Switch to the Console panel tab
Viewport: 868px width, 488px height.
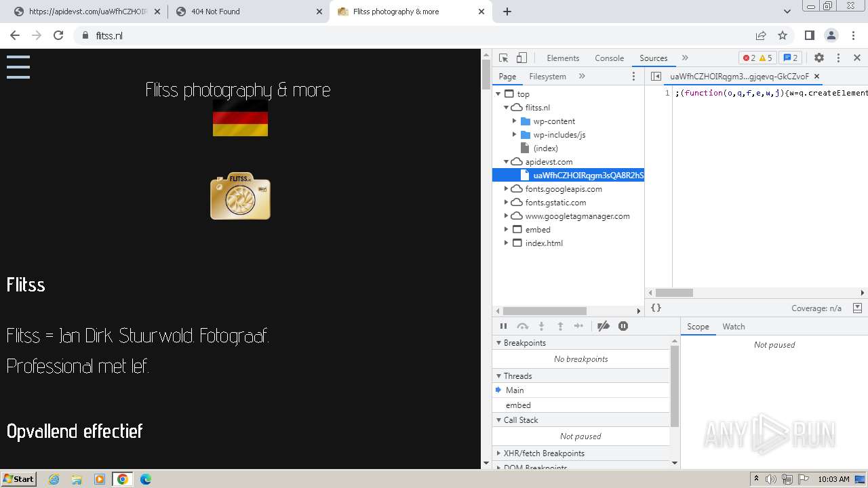point(609,58)
